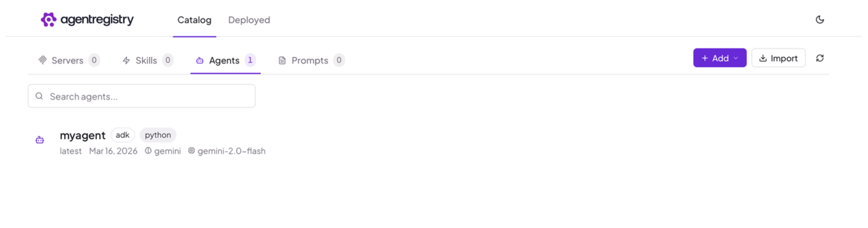Click the agentregistry logo icon

(48, 20)
